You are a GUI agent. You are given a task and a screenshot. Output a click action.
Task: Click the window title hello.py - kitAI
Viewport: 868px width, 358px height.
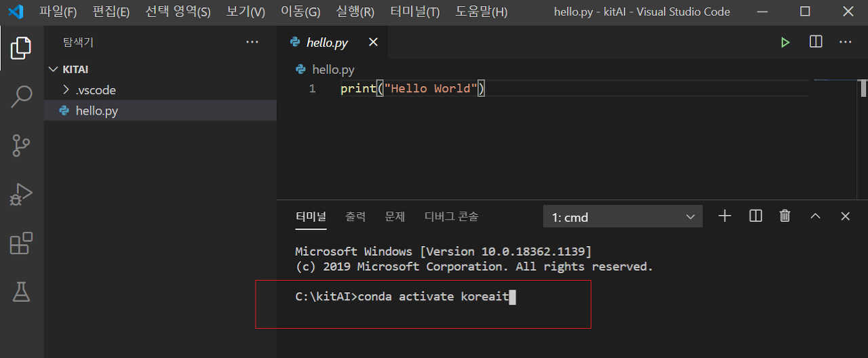[642, 12]
